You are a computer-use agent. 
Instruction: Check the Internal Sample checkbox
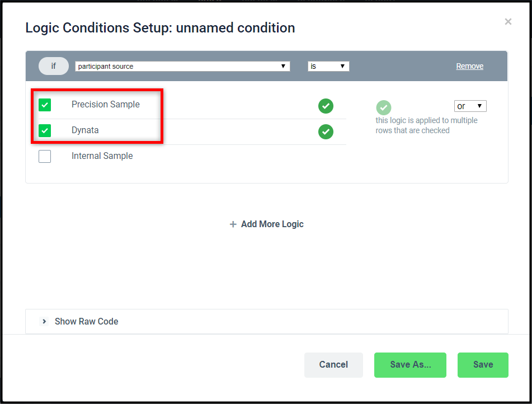click(45, 157)
